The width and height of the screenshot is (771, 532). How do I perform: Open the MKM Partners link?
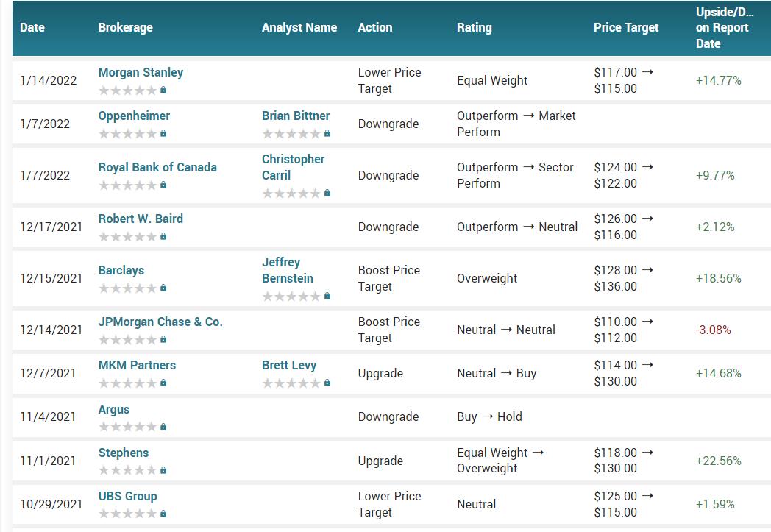pyautogui.click(x=137, y=365)
